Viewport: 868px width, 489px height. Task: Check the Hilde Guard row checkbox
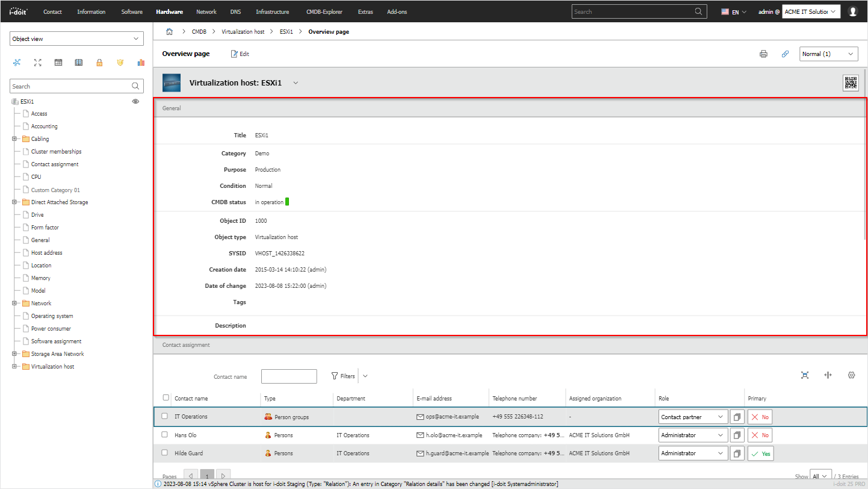(165, 452)
